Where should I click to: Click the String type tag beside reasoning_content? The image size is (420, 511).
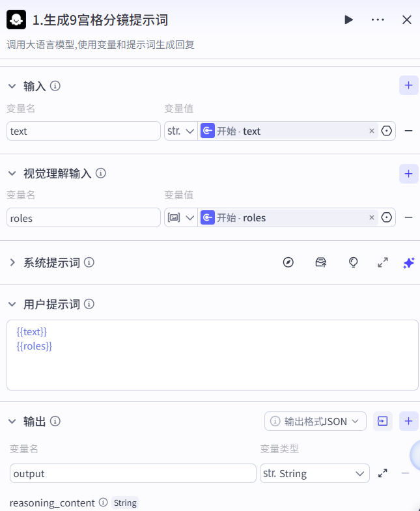coord(125,503)
